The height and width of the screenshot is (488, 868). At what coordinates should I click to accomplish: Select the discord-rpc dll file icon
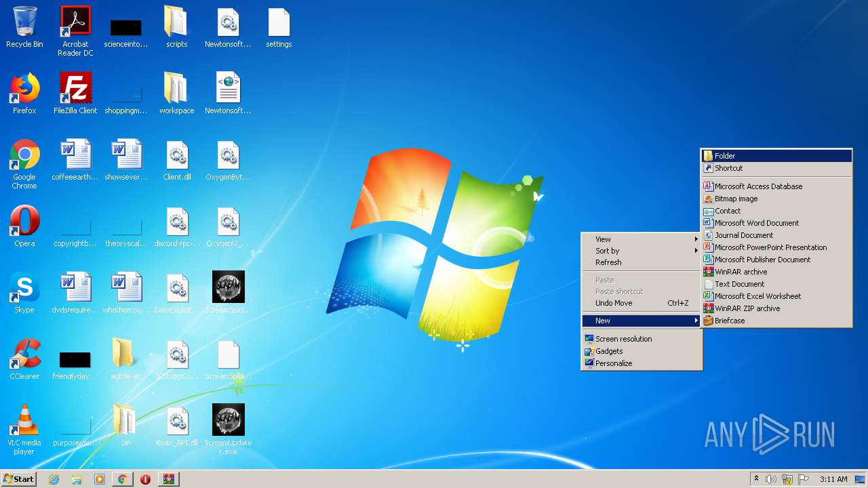(177, 226)
